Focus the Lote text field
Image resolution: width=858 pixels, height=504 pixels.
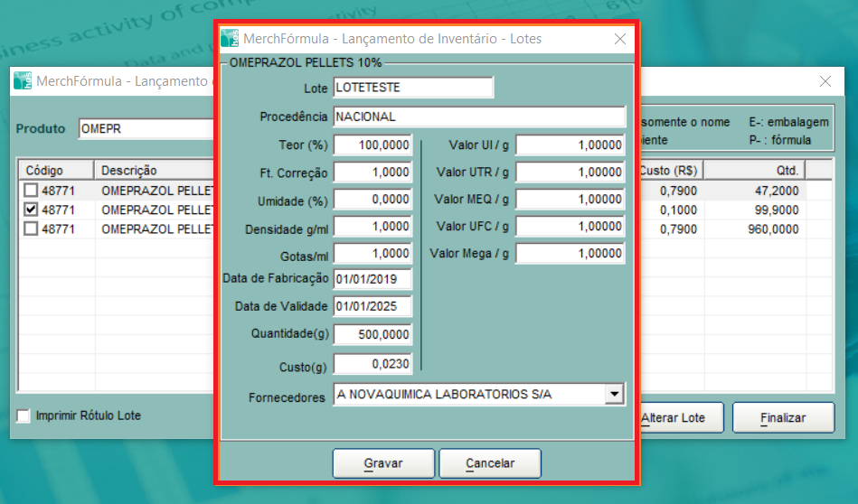(x=413, y=88)
